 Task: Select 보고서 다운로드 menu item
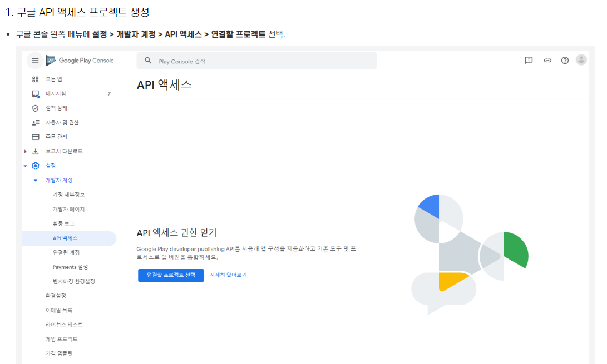click(x=64, y=151)
